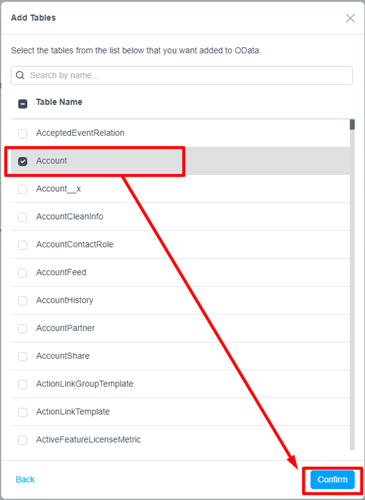Click the Confirm button
The image size is (365, 500).
coord(332,480)
